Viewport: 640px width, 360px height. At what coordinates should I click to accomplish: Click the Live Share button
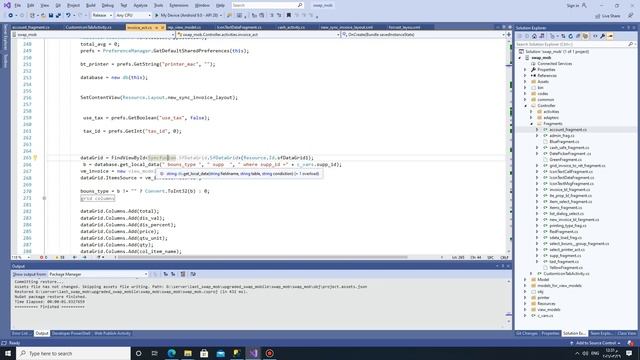(608, 16)
